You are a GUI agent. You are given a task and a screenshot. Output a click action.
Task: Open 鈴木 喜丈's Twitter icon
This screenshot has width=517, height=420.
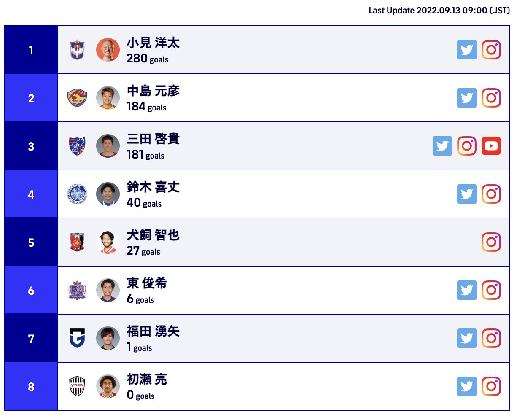(467, 194)
